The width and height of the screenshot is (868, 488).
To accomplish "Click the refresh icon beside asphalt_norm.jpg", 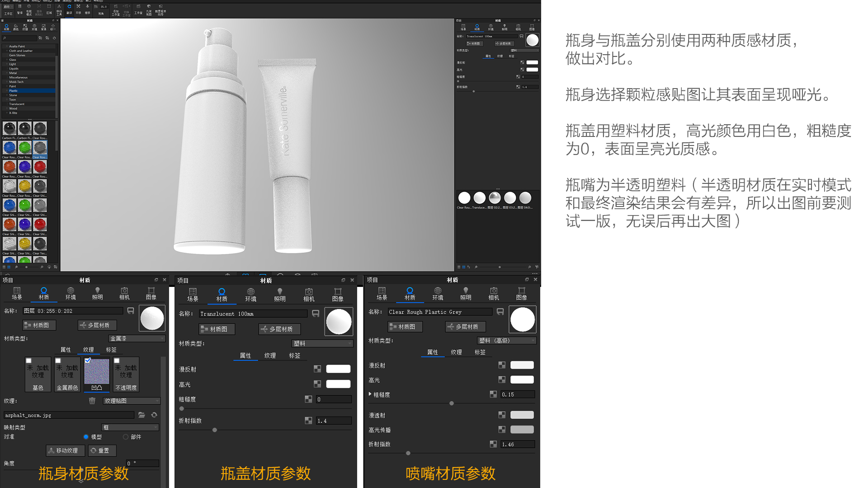I will (154, 415).
